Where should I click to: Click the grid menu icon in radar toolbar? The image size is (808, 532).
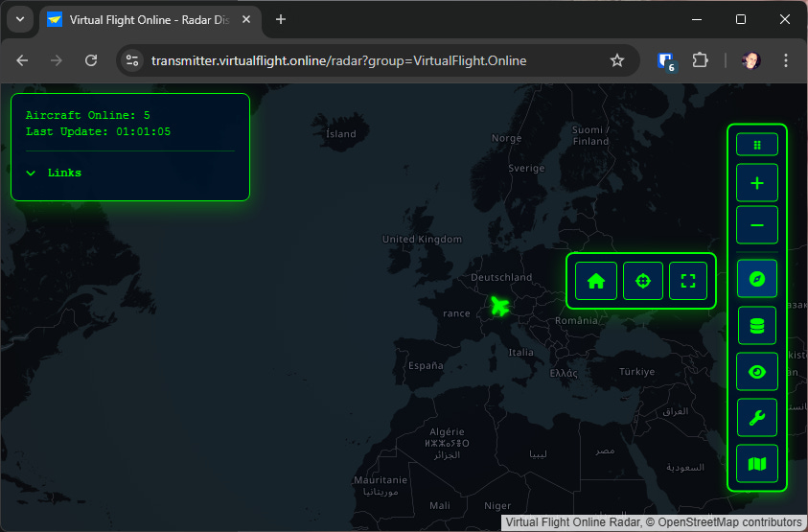(x=757, y=145)
